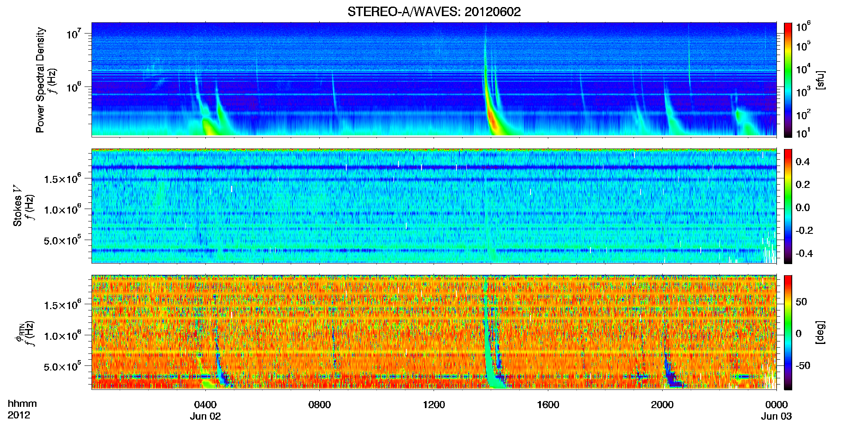This screenshot has width=868, height=447.
Task: Click the 0.4 tick on Stokes V colorbar
Action: 803,162
